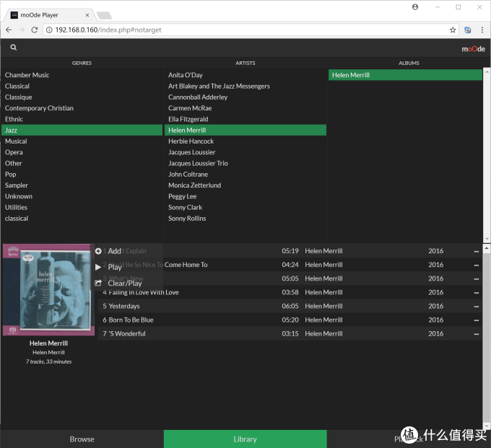
Task: Choose Clear/Play from the context menu
Action: click(x=124, y=284)
